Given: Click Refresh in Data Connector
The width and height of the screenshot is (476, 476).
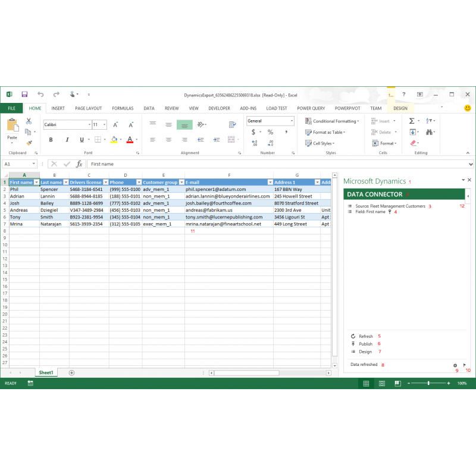Looking at the screenshot, I should pos(362,336).
